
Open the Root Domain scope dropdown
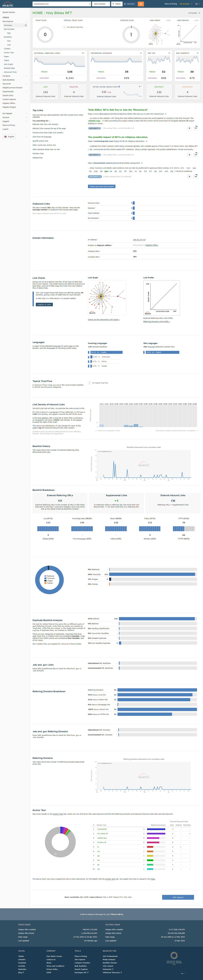tap(101, 4)
